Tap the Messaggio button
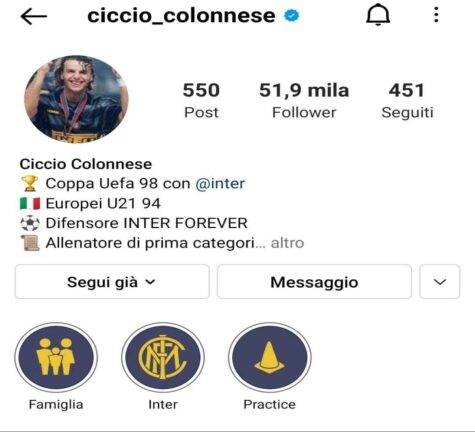475x432 pixels. point(314,282)
